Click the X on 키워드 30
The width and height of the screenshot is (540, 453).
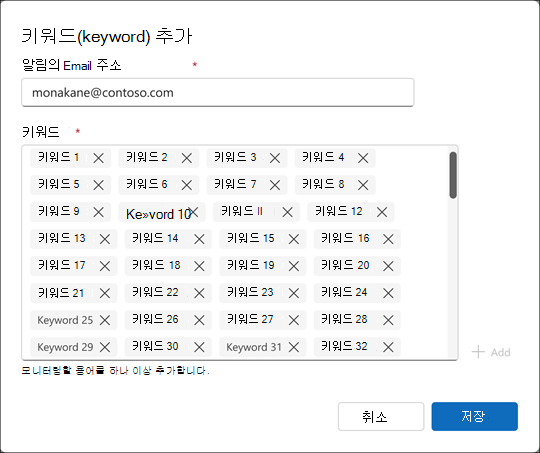tap(199, 347)
